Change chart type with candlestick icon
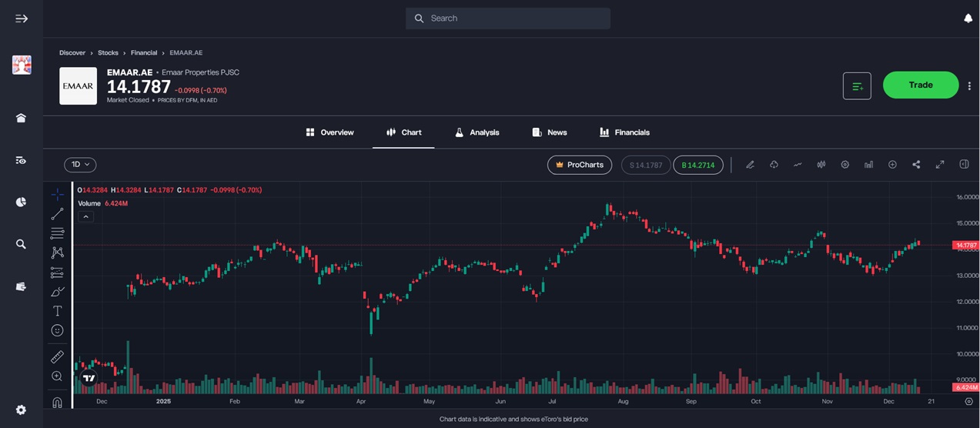 821,165
